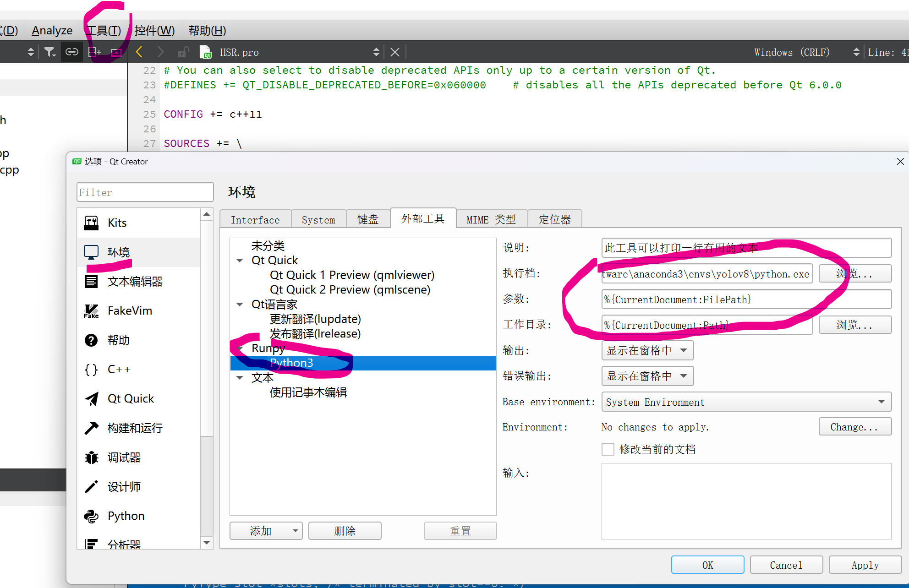Screen dimensions: 909x588
Task: Enable the 修改当前的文档 checkbox
Action: (608, 449)
